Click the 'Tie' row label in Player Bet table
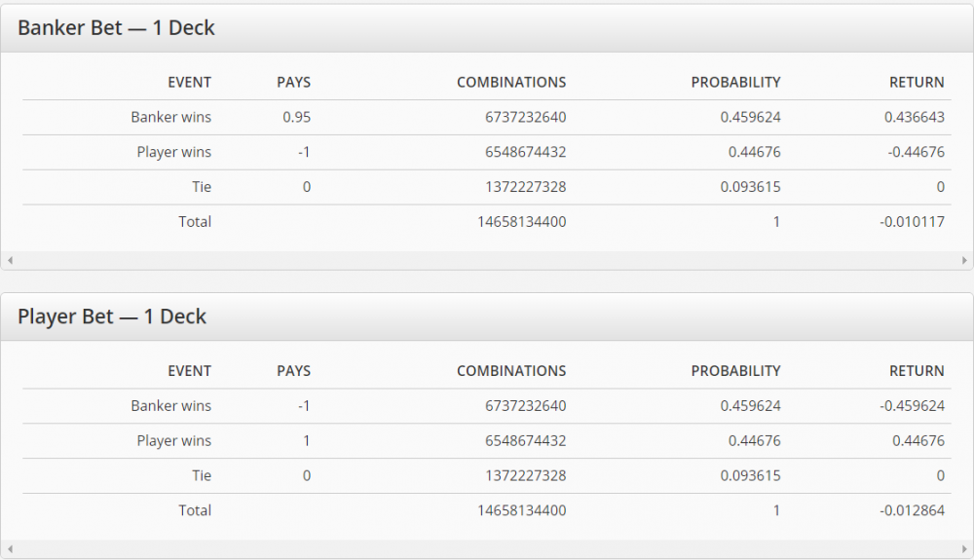This screenshot has height=560, width=974. tap(202, 475)
